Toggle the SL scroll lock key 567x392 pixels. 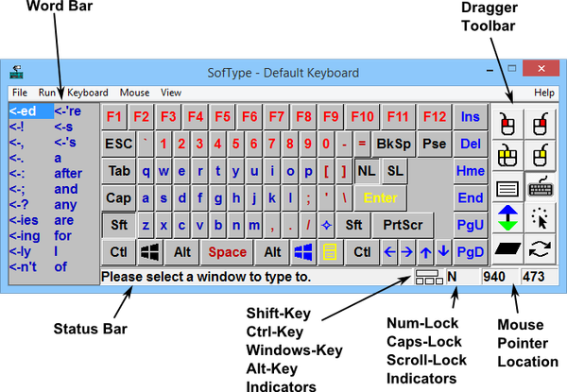395,171
